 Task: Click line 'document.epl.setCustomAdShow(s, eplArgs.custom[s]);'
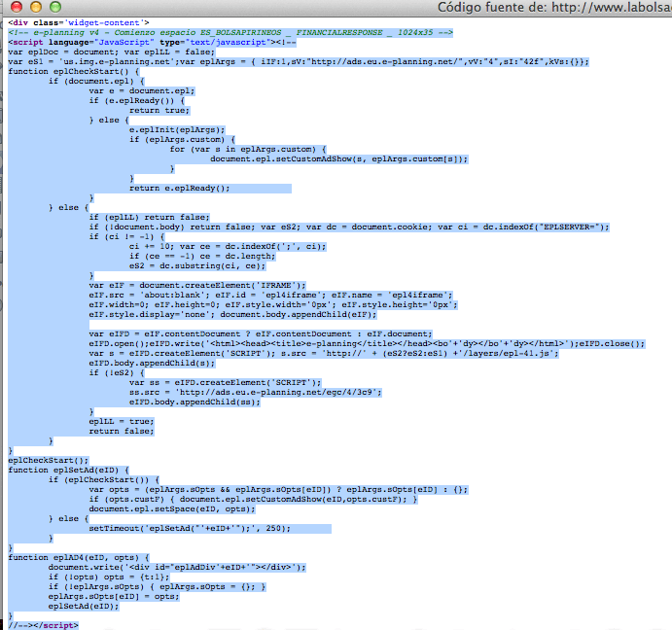tap(339, 159)
